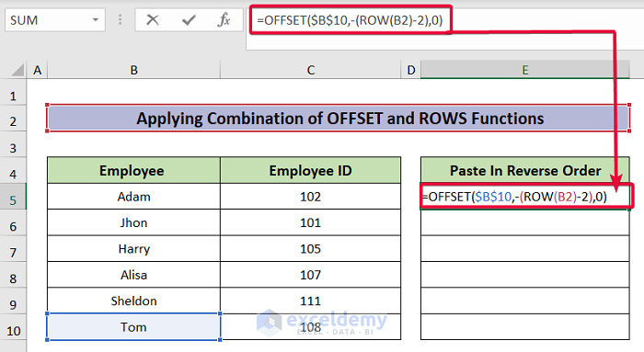This screenshot has height=352, width=644.
Task: Select the cell containing 'Adam'
Action: 134,197
